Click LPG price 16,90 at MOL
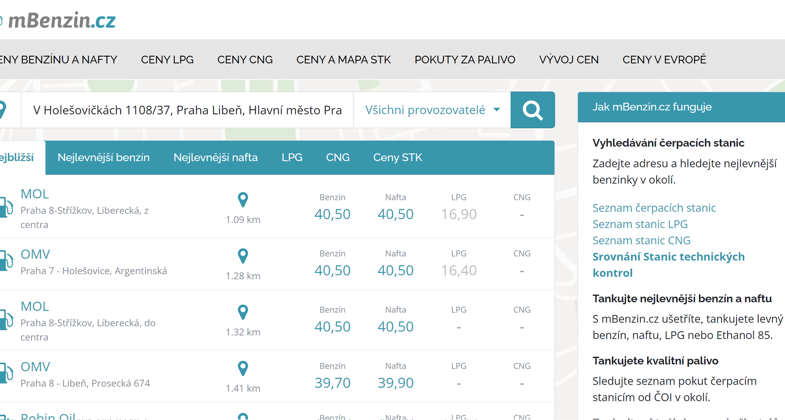 (x=459, y=214)
